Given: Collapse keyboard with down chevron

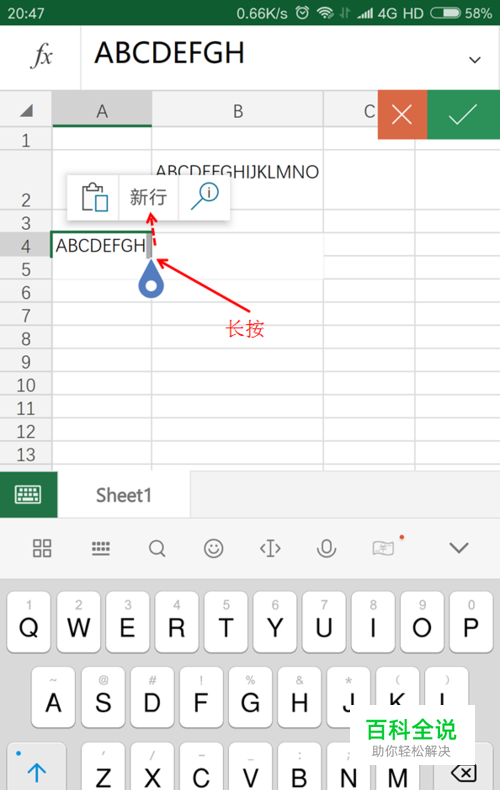Looking at the screenshot, I should [459, 548].
